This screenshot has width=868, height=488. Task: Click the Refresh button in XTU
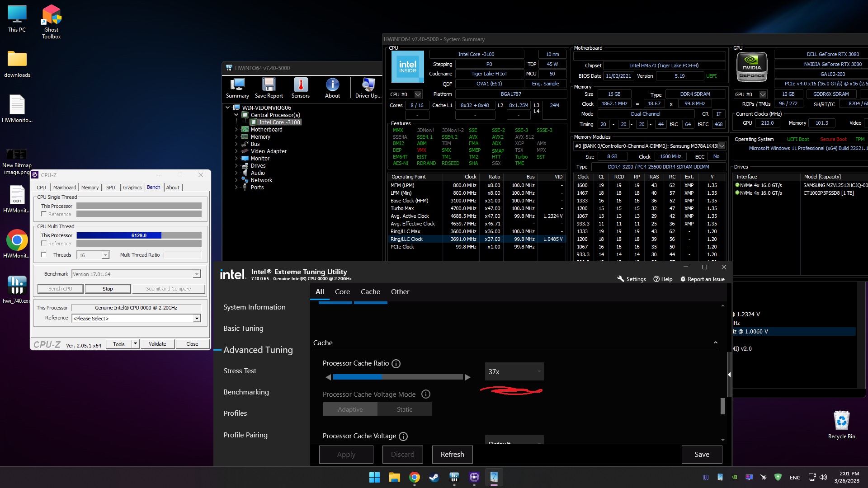[x=452, y=455]
